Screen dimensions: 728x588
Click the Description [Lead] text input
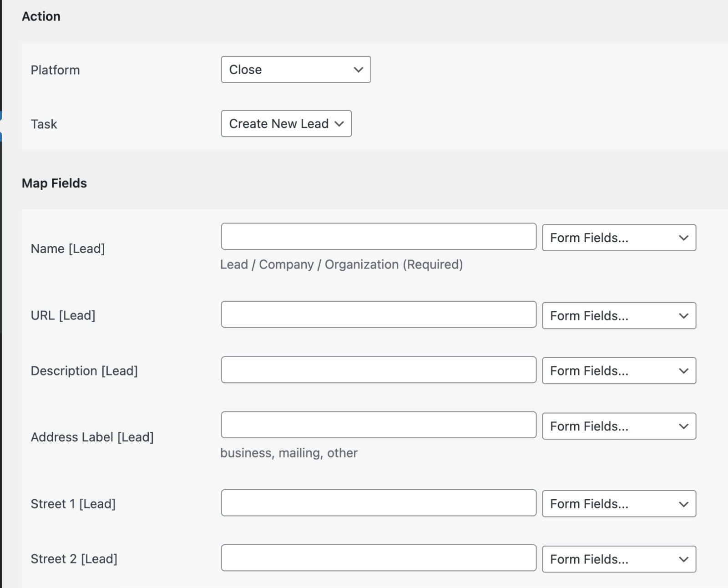tap(378, 370)
